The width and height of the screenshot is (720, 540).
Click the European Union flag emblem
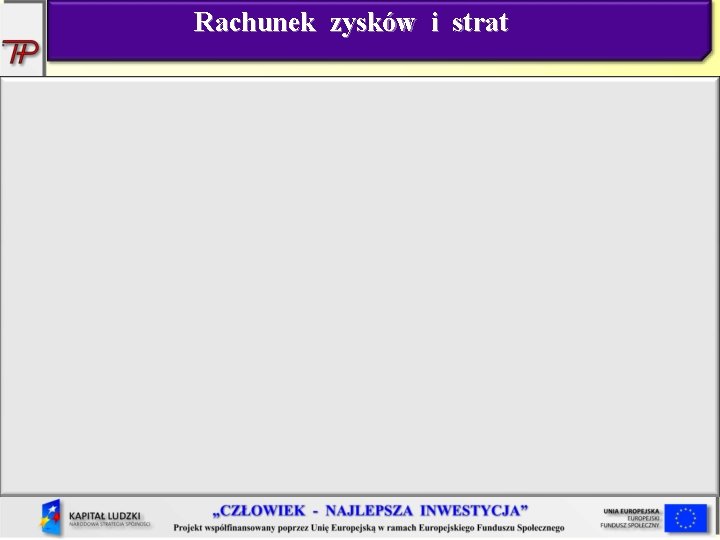686,518
